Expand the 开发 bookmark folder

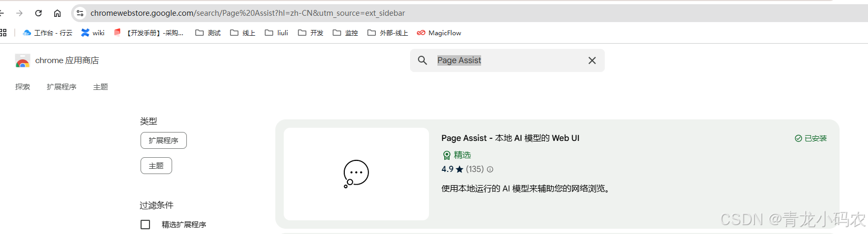coord(311,33)
